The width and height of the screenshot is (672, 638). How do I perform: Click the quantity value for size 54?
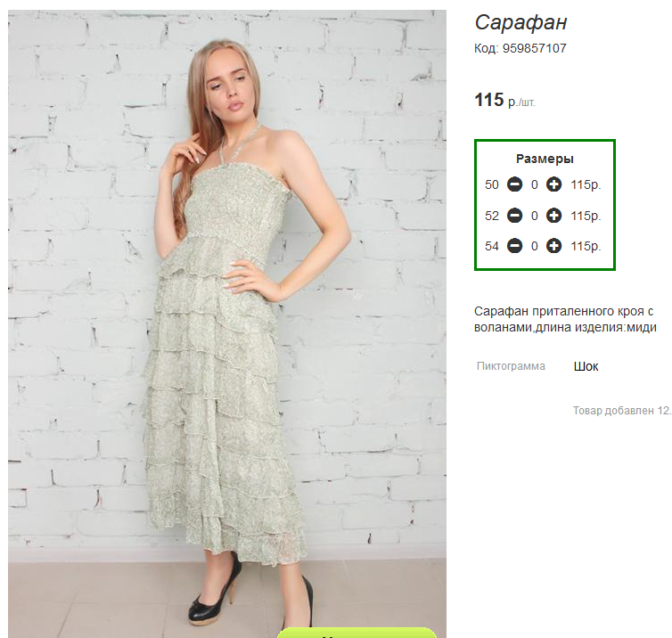coord(535,246)
